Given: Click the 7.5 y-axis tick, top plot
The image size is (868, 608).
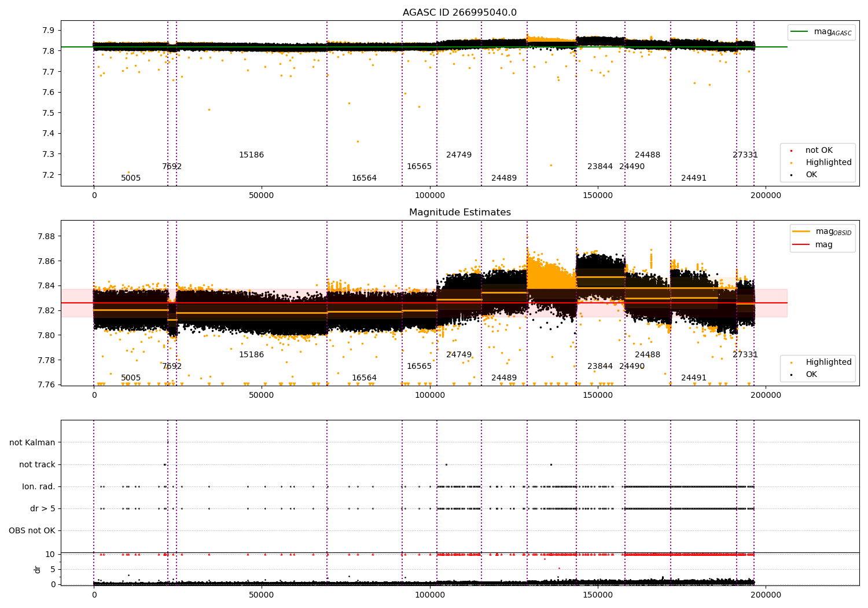Looking at the screenshot, I should 49,113.
